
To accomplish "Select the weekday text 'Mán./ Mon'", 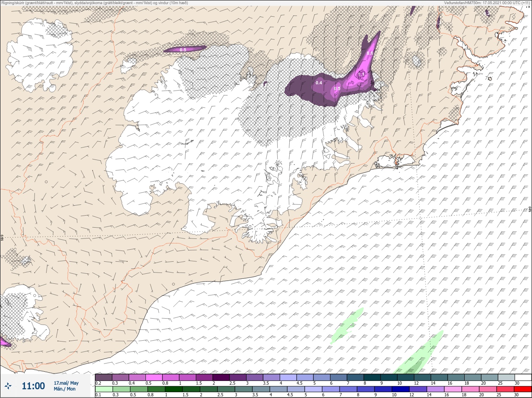I will point(65,389).
